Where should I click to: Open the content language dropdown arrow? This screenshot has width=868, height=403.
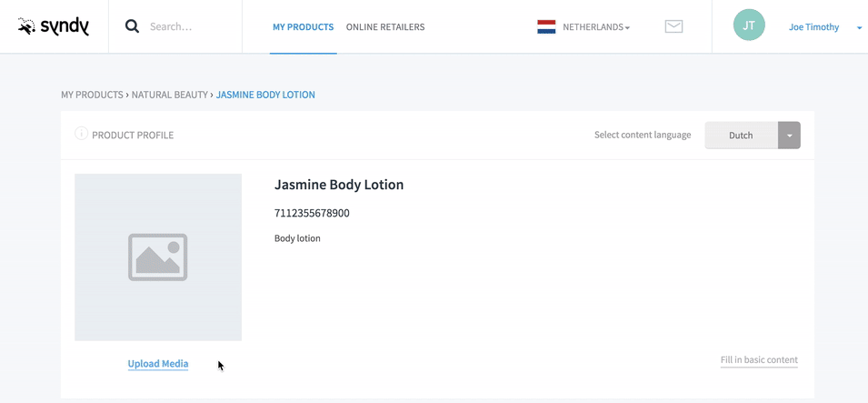point(789,136)
